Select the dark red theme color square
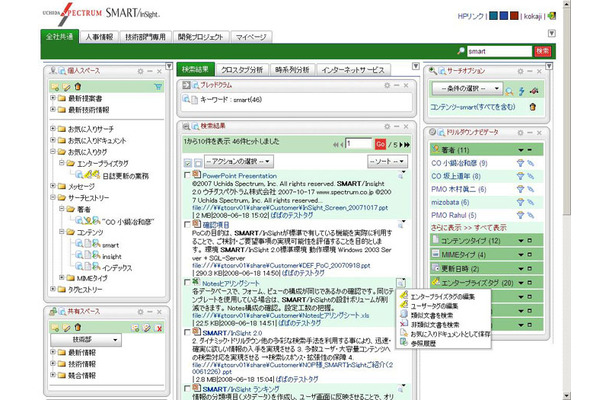Screen dimensions: 610x400 [x=514, y=16]
